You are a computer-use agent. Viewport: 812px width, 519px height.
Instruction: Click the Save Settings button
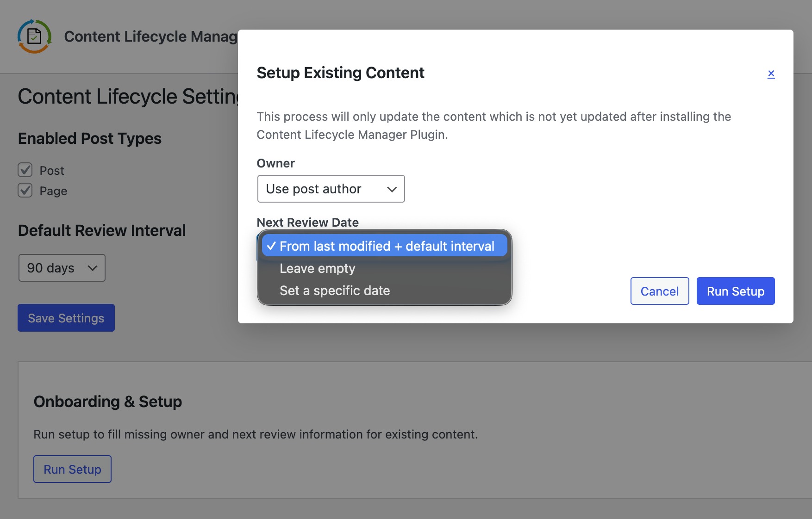click(66, 318)
